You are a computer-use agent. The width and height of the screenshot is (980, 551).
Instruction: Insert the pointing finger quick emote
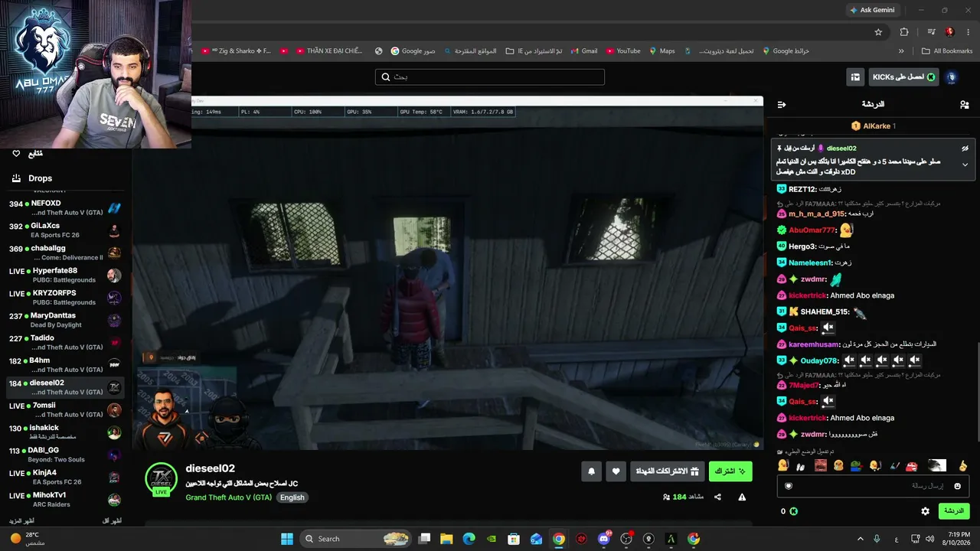pos(963,465)
